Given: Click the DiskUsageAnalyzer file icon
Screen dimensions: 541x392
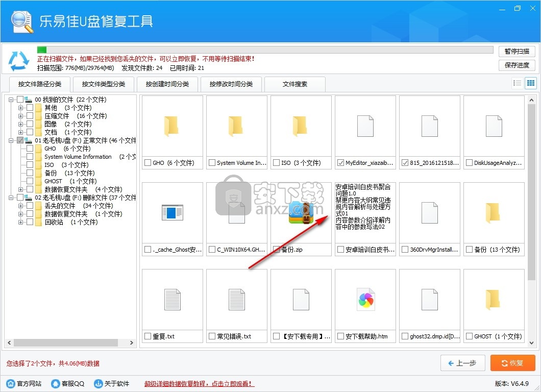Looking at the screenshot, I should [494, 126].
